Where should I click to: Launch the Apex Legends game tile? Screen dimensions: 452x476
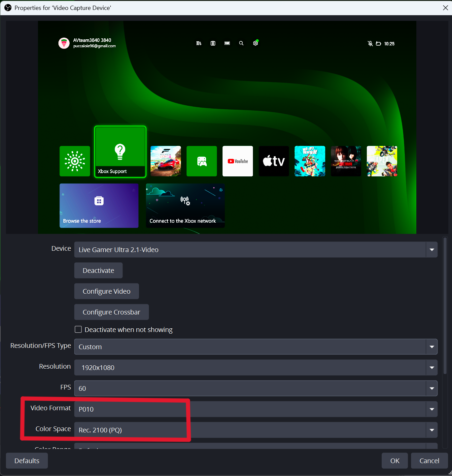[x=382, y=161]
